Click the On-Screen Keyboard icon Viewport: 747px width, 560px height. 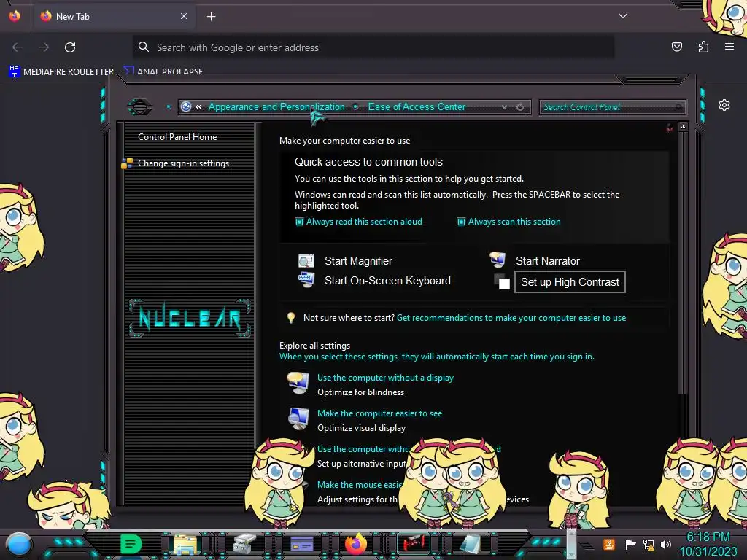pos(306,279)
